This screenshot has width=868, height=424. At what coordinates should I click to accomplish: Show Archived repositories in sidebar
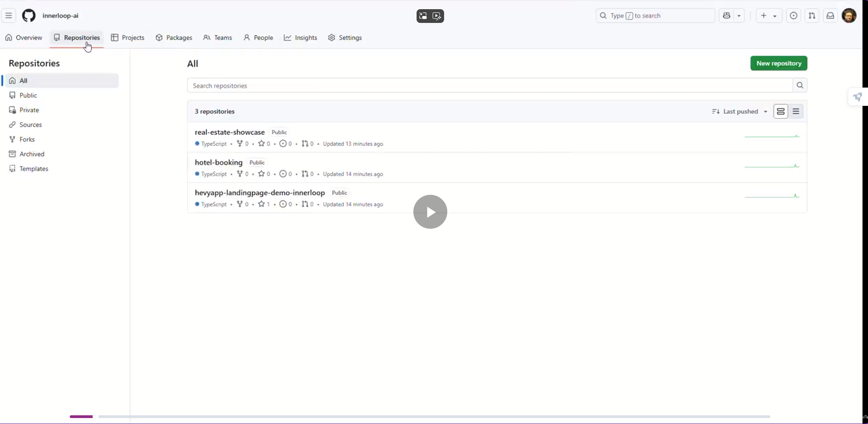(61, 154)
